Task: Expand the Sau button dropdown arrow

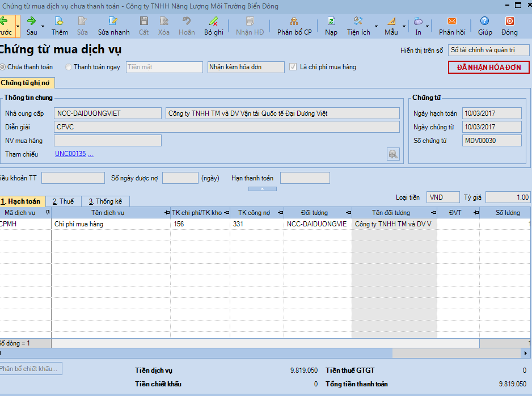Action: [43, 26]
